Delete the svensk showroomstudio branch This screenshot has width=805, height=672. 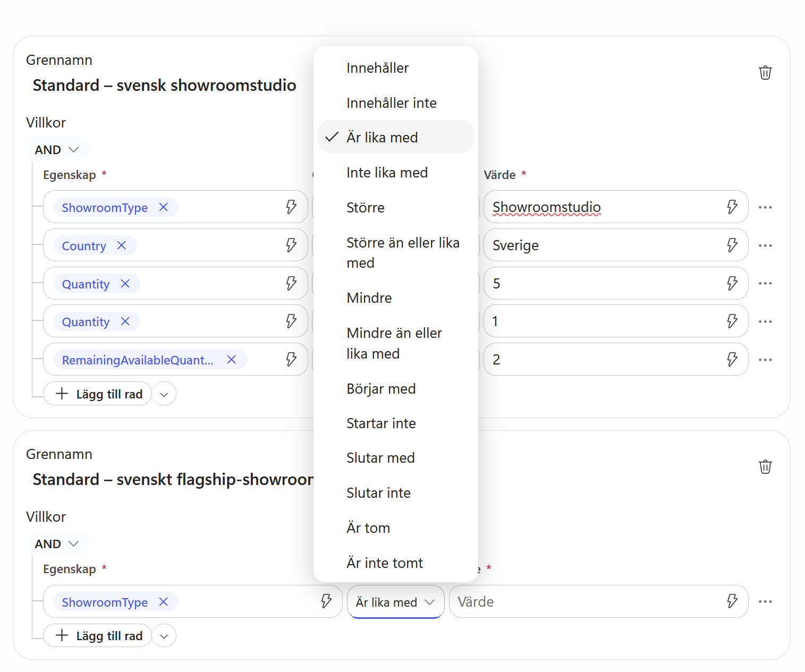point(765,73)
